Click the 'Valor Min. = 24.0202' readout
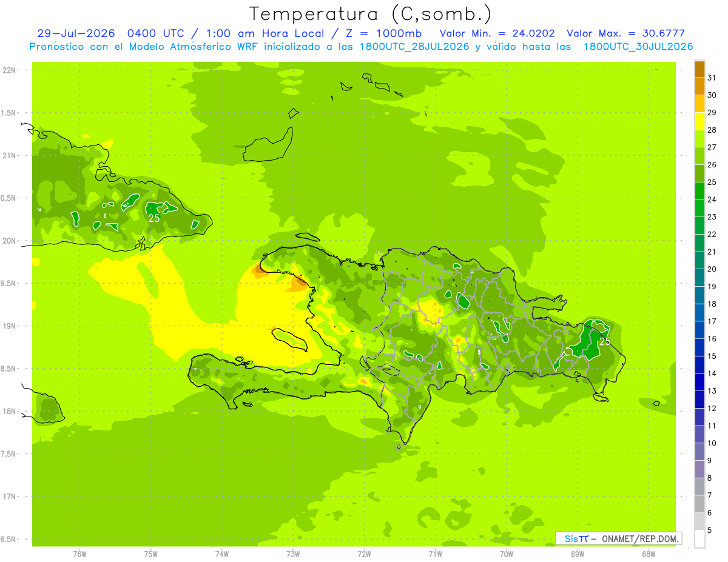This screenshot has width=728, height=562. (497, 33)
